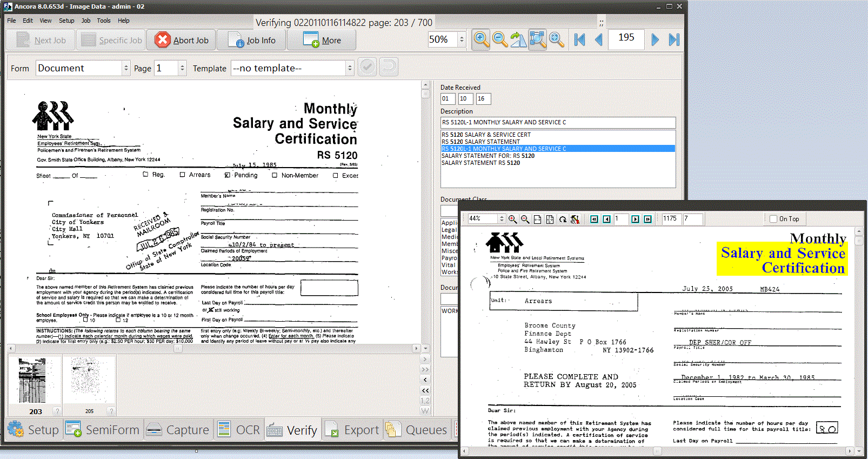
Task: Open the Setup menu in menu bar
Action: (x=66, y=21)
